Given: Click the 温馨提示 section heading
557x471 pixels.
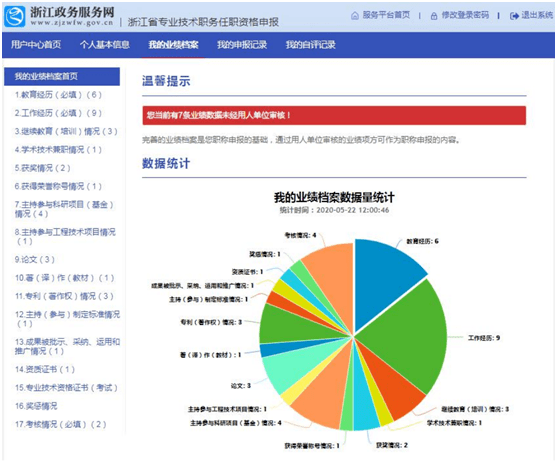Looking at the screenshot, I should (x=166, y=81).
